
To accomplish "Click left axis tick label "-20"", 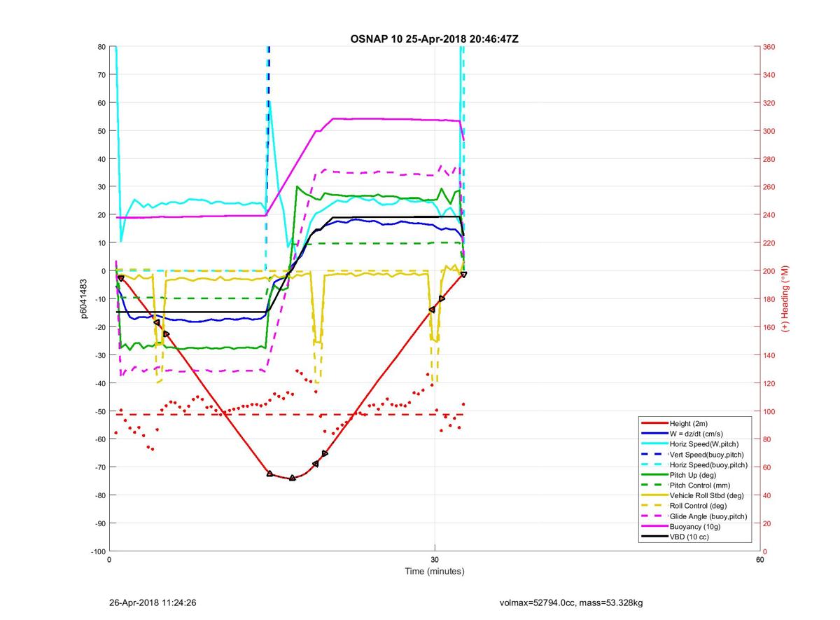I will [99, 327].
